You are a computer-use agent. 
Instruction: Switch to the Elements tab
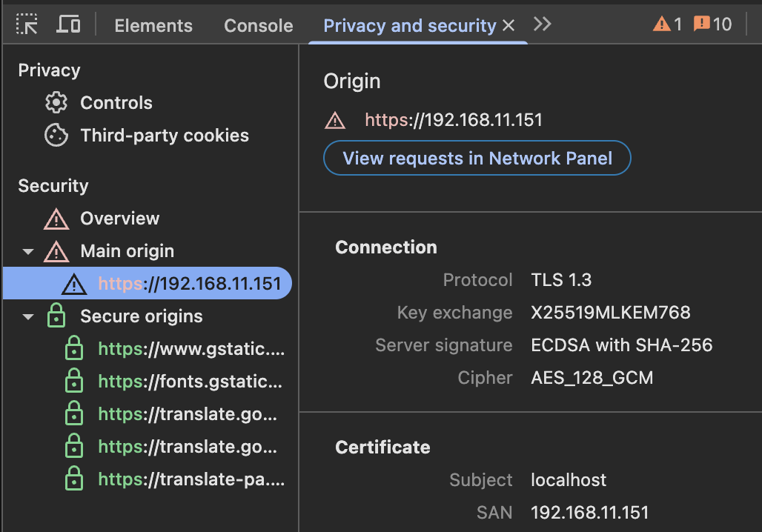click(153, 24)
